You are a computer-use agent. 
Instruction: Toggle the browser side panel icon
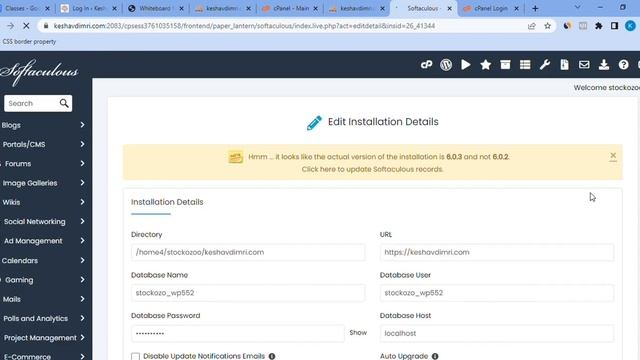[614, 26]
